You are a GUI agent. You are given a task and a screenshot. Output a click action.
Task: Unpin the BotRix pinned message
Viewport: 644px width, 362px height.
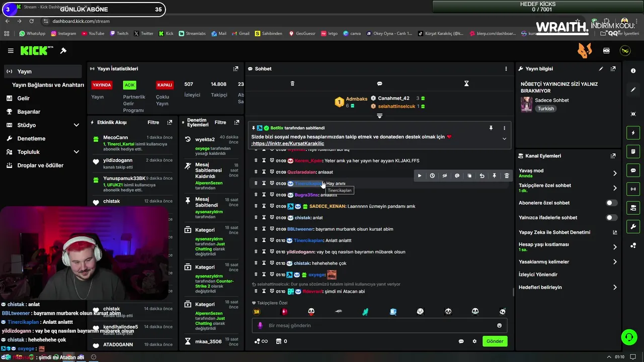(x=491, y=128)
